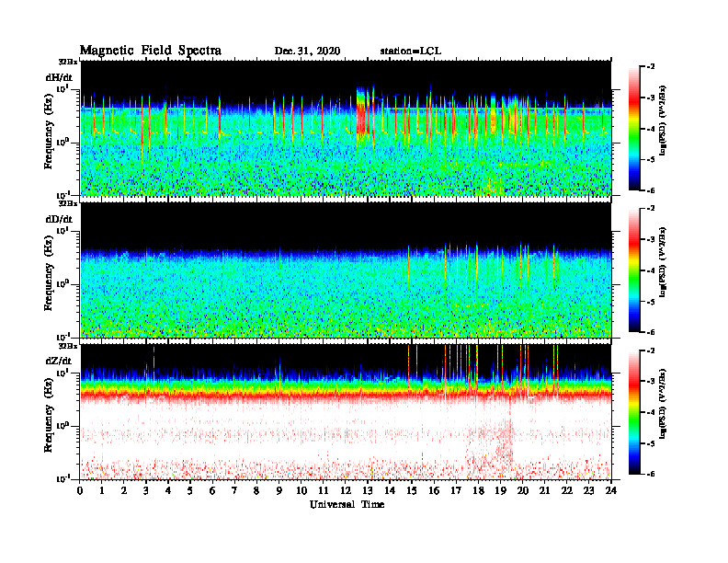Click the dZ/dt panel "32Hz" top frequency label
This screenshot has width=728, height=563.
[x=68, y=346]
